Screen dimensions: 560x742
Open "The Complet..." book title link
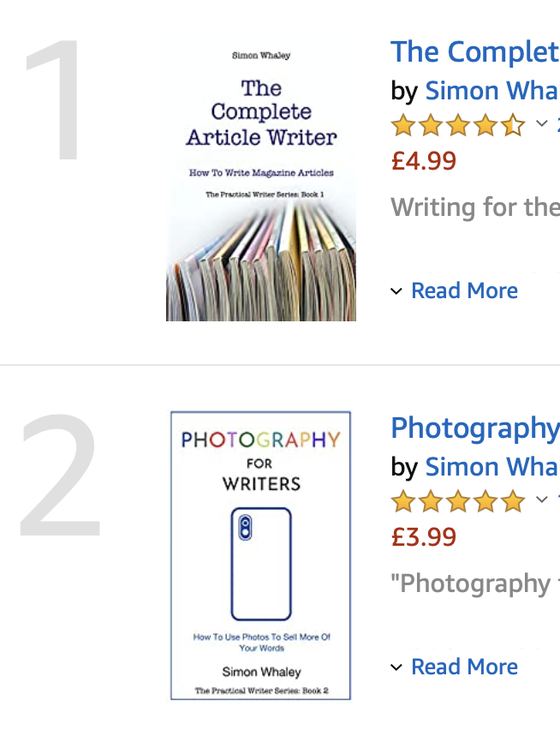[x=474, y=52]
